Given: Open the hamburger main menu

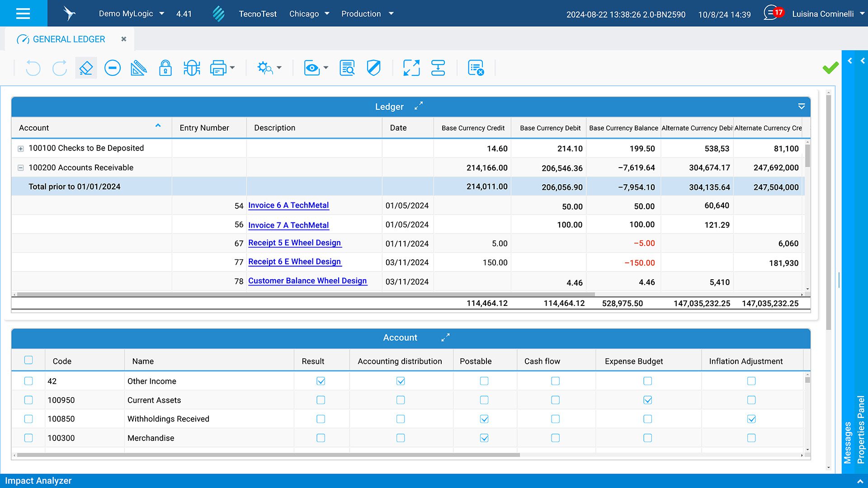Looking at the screenshot, I should pos(23,14).
